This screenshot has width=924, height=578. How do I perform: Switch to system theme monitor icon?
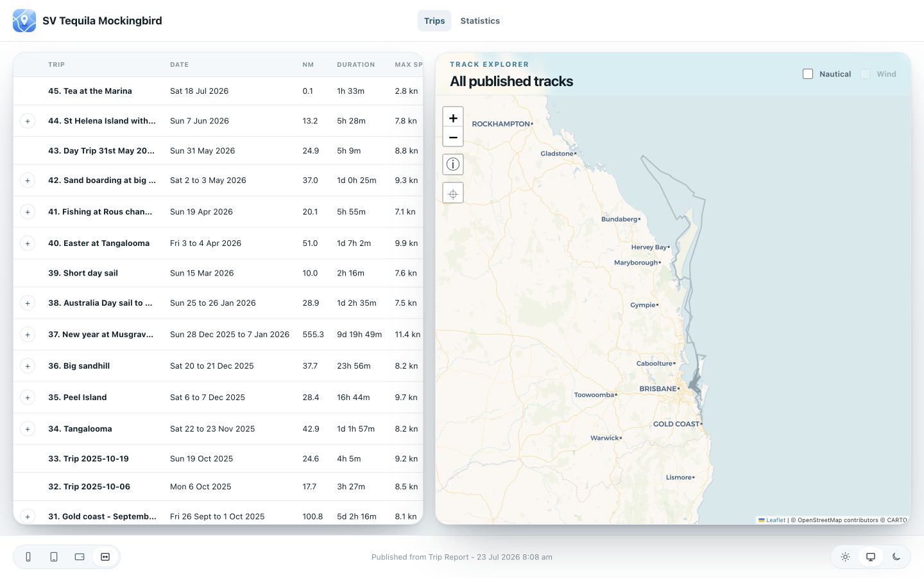click(871, 557)
